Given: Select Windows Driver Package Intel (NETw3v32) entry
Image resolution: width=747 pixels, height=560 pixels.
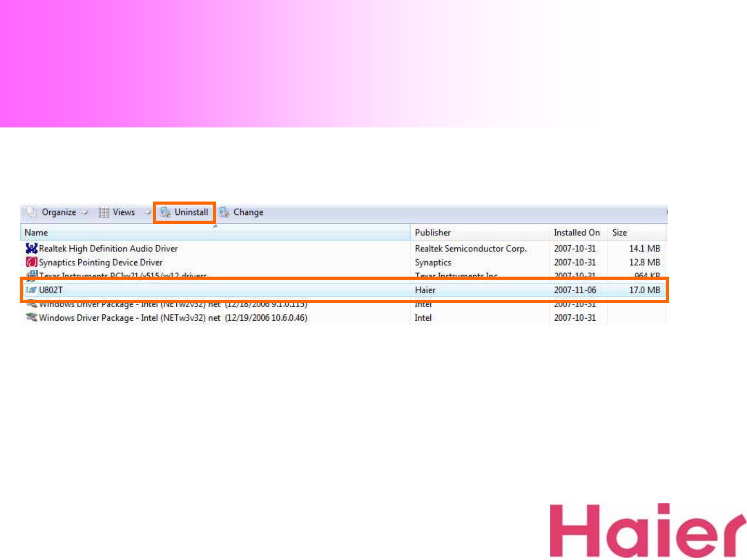Looking at the screenshot, I should 173,318.
